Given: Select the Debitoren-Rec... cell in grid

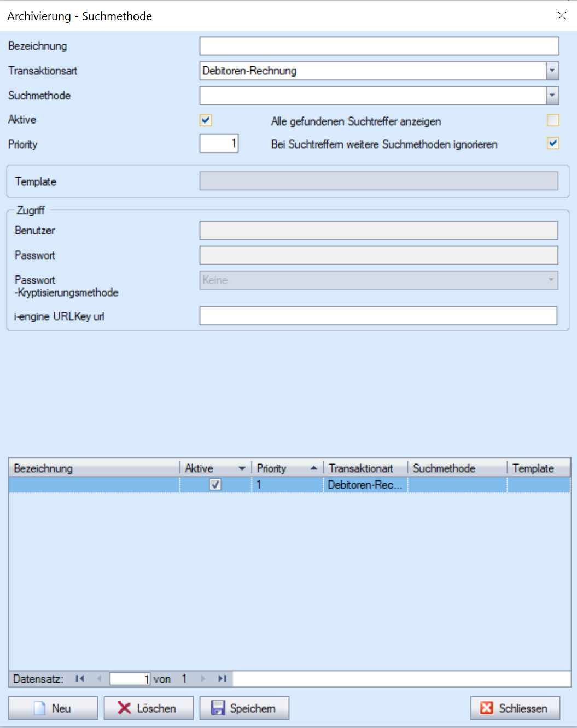Looking at the screenshot, I should pos(365,485).
